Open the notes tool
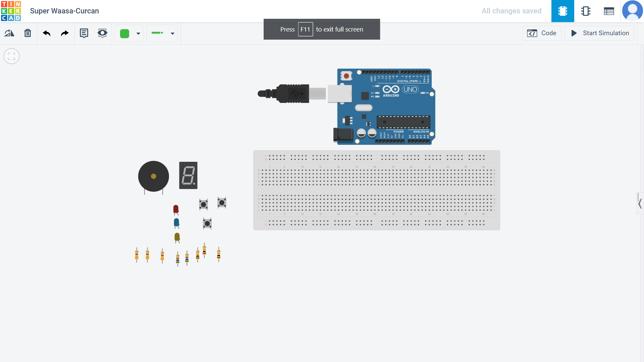 (84, 33)
